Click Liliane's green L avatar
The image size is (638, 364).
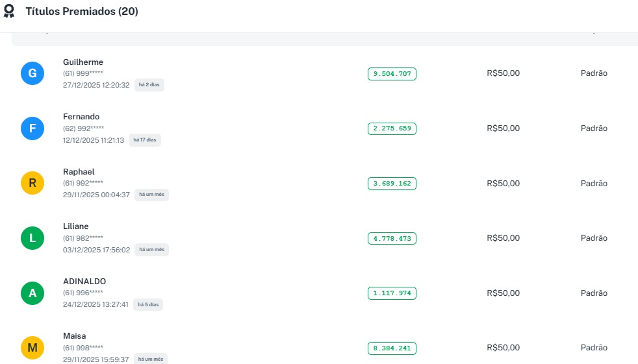(x=32, y=238)
